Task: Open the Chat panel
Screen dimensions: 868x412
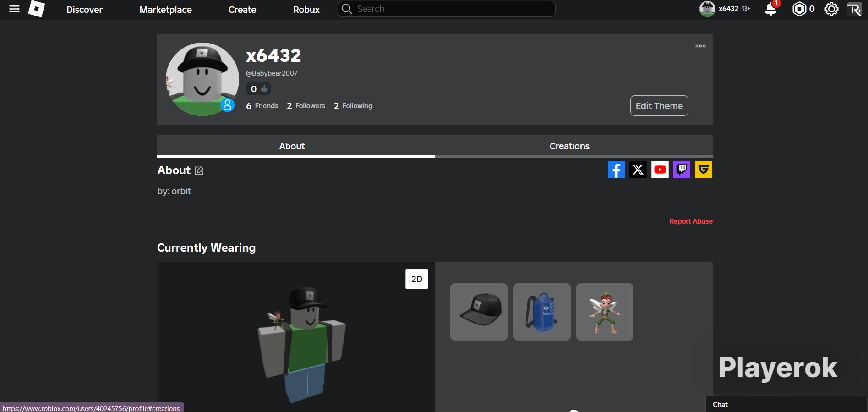Action: click(x=786, y=404)
